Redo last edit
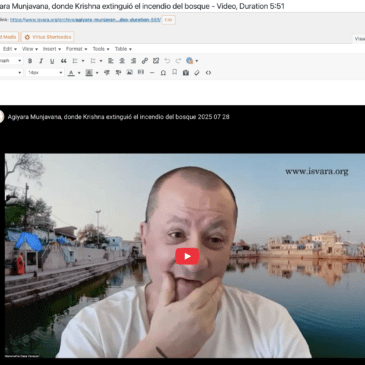This screenshot has width=365, height=365. point(178,61)
